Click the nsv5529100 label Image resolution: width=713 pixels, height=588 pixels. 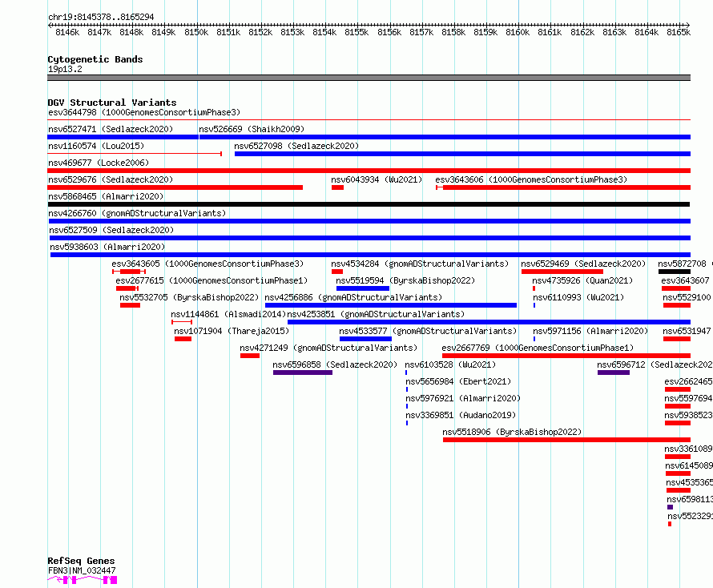687,297
